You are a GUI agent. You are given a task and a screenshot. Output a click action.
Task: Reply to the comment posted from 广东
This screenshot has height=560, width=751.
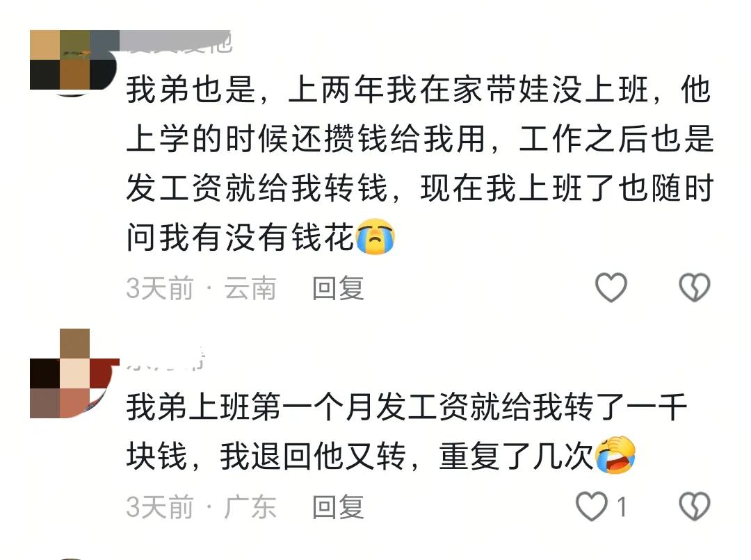click(x=338, y=507)
